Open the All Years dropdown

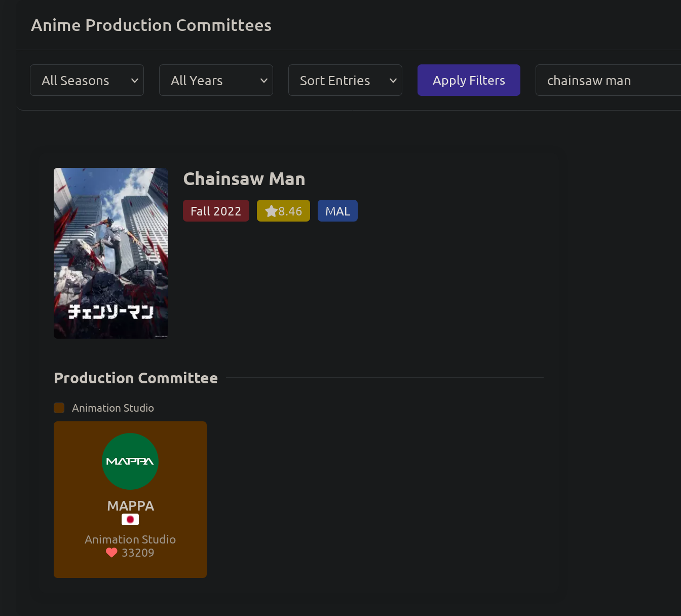tap(216, 80)
